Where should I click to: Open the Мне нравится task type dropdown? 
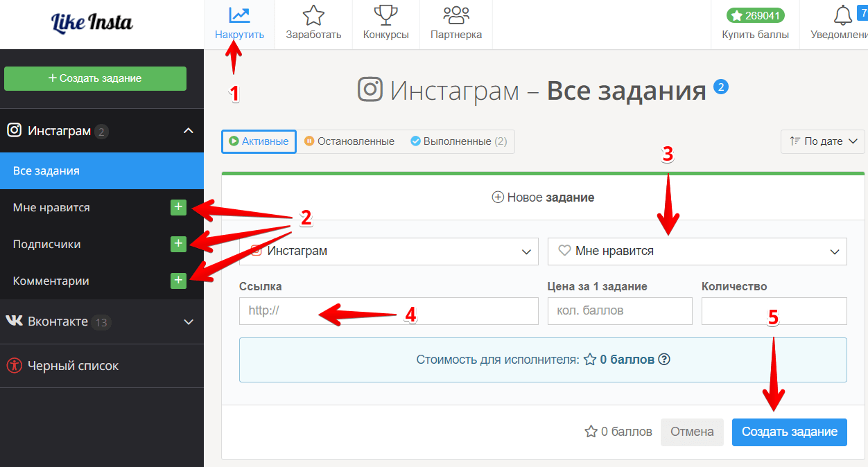[x=697, y=252]
